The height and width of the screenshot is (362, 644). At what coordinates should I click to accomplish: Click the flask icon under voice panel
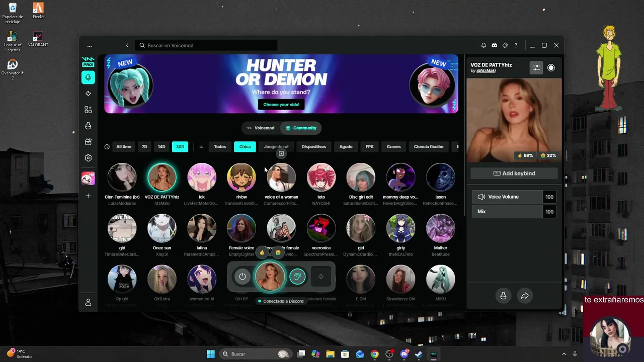[x=503, y=296]
